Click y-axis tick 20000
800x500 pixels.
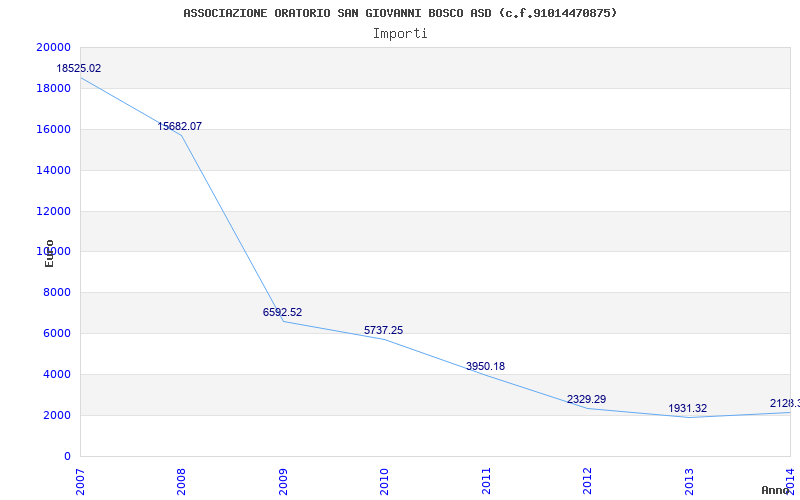pos(53,47)
